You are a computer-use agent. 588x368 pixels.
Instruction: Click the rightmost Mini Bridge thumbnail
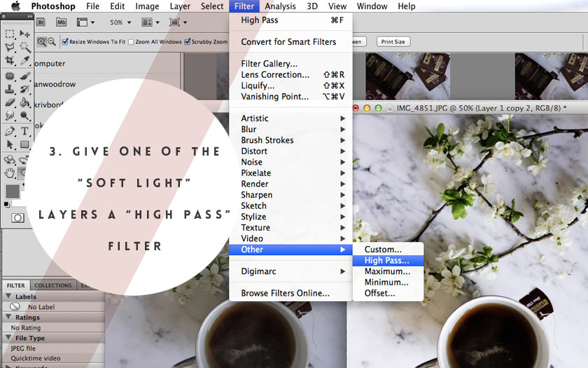click(x=552, y=76)
